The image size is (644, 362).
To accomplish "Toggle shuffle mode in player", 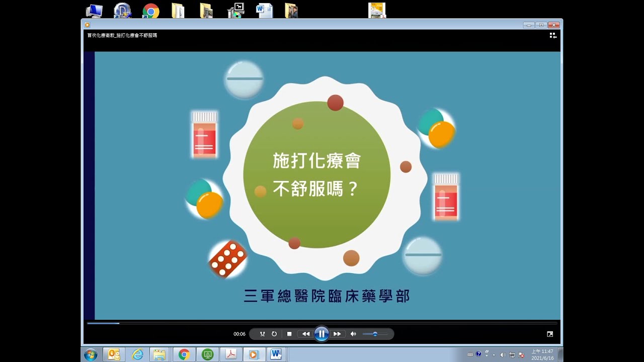I will pos(262,334).
